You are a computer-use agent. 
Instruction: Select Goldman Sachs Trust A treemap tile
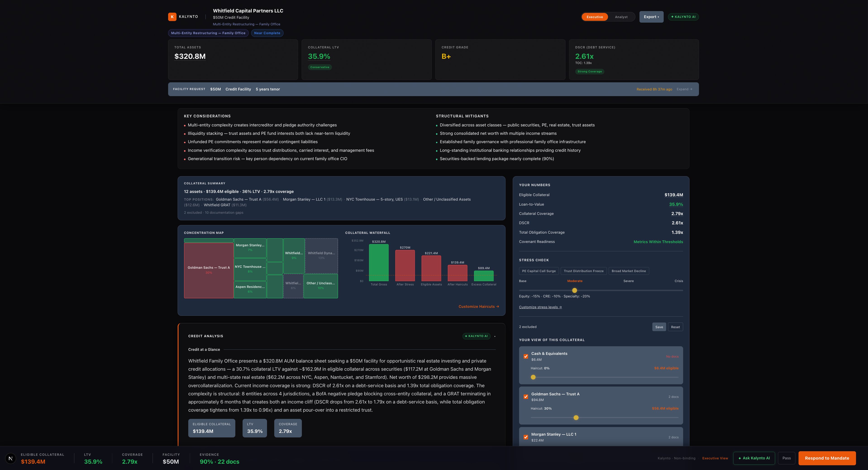[x=209, y=270]
